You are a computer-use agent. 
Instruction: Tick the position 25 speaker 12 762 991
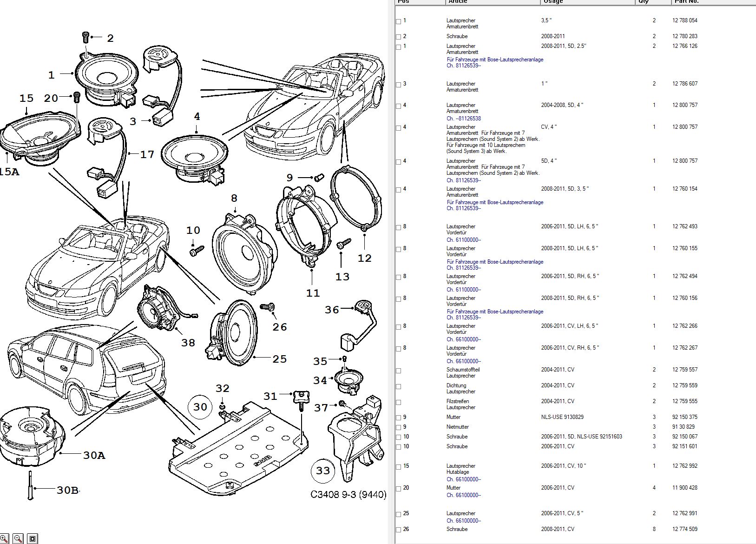398,514
